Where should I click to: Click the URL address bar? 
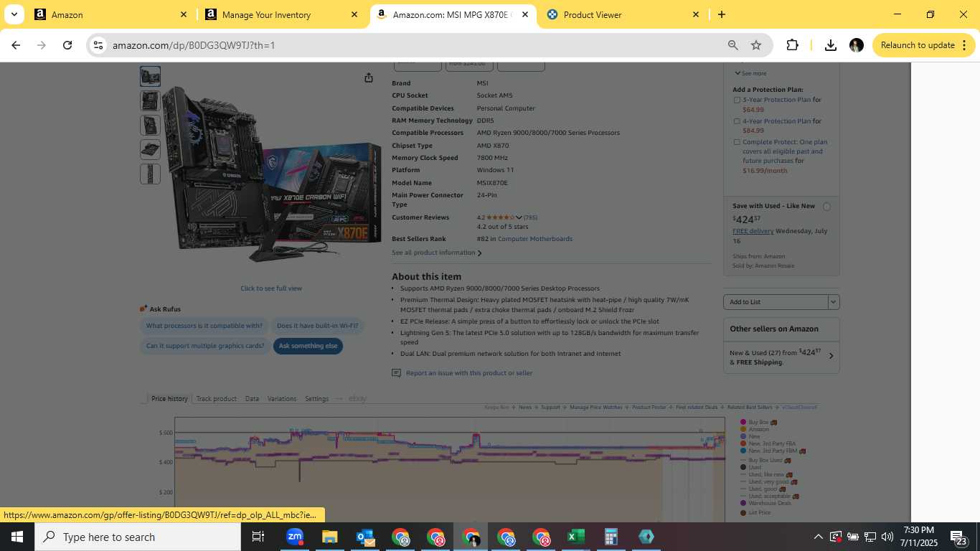pyautogui.click(x=416, y=45)
